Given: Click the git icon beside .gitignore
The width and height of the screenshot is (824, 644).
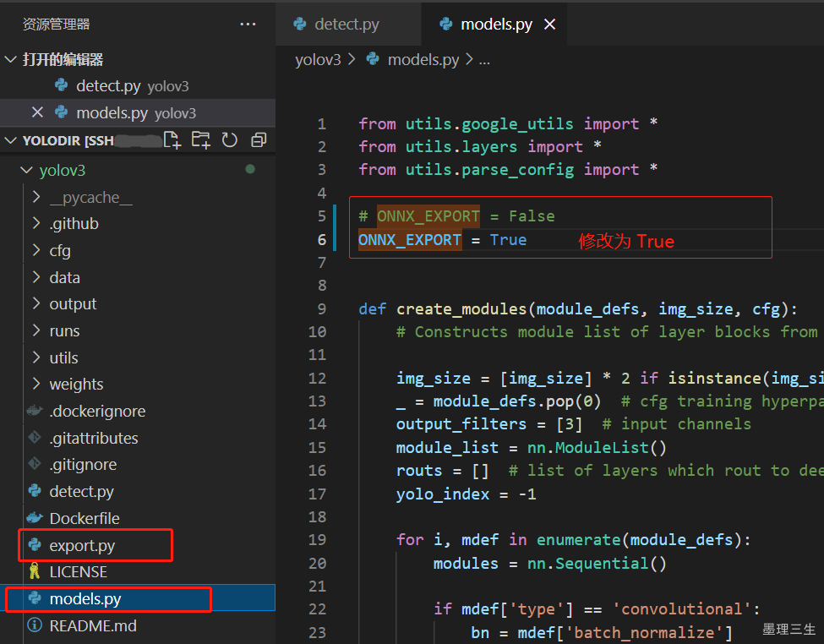Looking at the screenshot, I should (x=35, y=464).
